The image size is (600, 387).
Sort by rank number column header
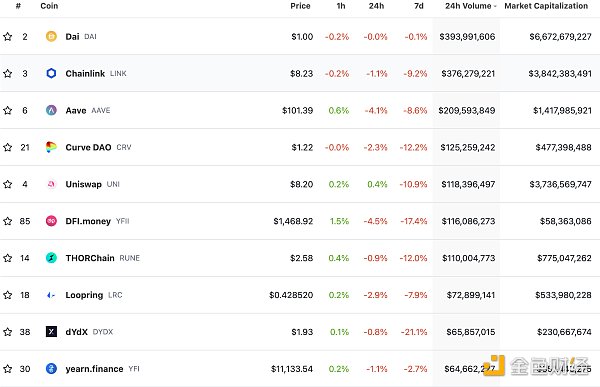coord(18,6)
